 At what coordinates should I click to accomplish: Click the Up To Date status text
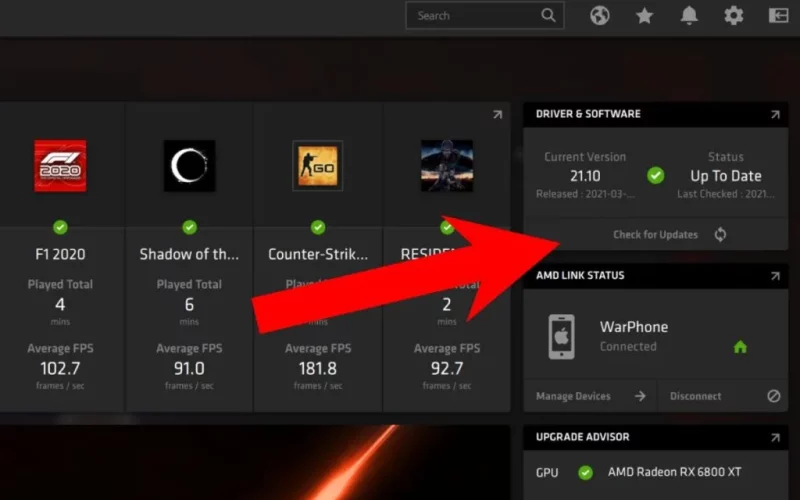click(726, 176)
